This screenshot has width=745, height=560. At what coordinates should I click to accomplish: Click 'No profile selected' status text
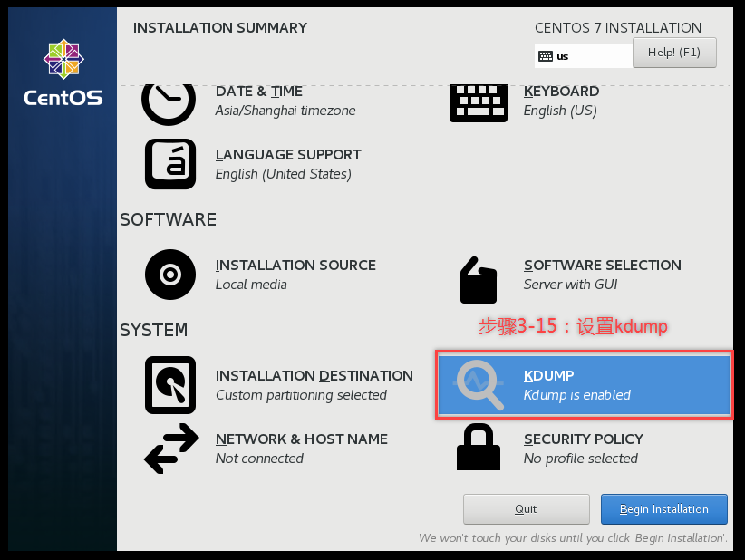click(580, 459)
